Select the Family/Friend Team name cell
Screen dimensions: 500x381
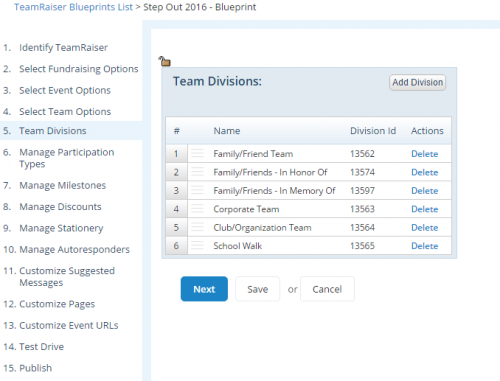click(x=253, y=154)
